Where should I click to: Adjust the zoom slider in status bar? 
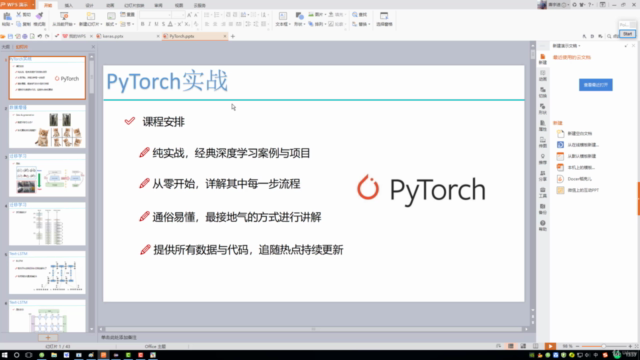tap(604, 347)
